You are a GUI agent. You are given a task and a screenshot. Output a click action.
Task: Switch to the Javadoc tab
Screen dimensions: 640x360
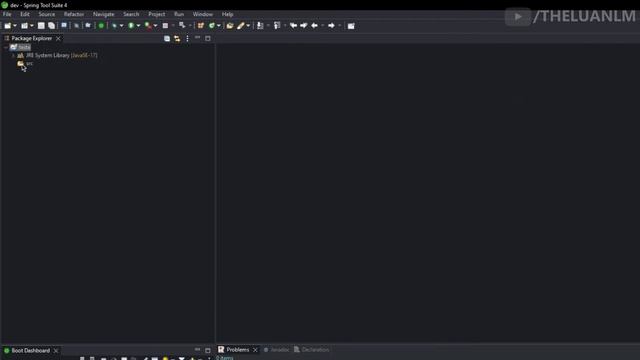(276, 350)
